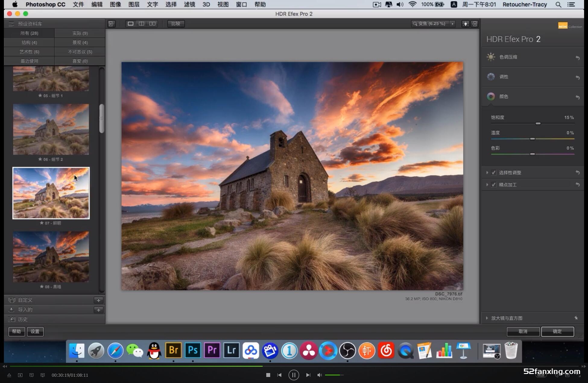The width and height of the screenshot is (588, 383).
Task: Reset the 精点加工 section
Action: (x=577, y=185)
